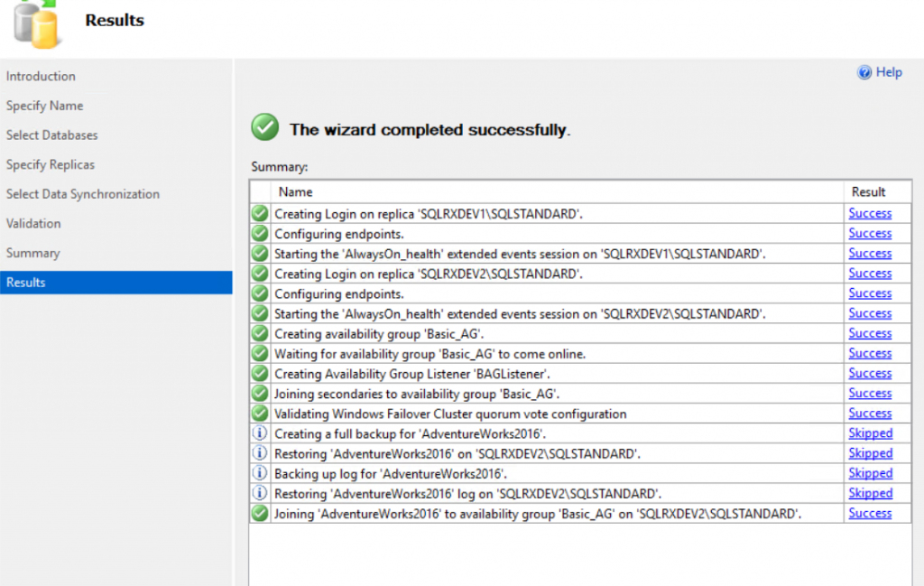Click the 'Result' column header
Viewport: 924px width, 586px height.
(868, 191)
